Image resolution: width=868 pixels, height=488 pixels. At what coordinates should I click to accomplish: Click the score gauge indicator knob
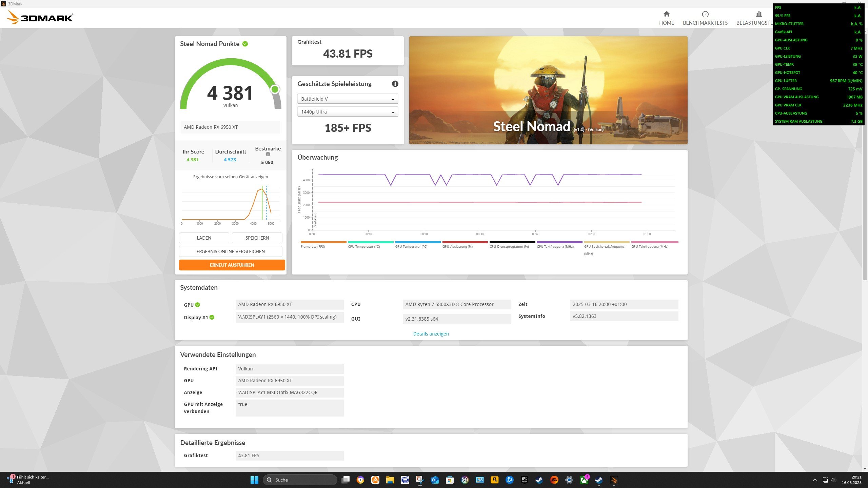pyautogui.click(x=275, y=89)
